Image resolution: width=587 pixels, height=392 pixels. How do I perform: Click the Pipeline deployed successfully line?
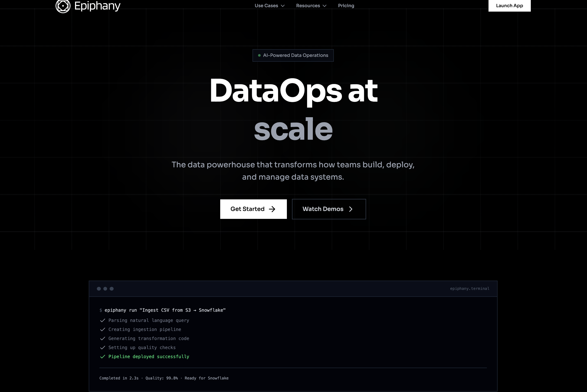point(149,356)
